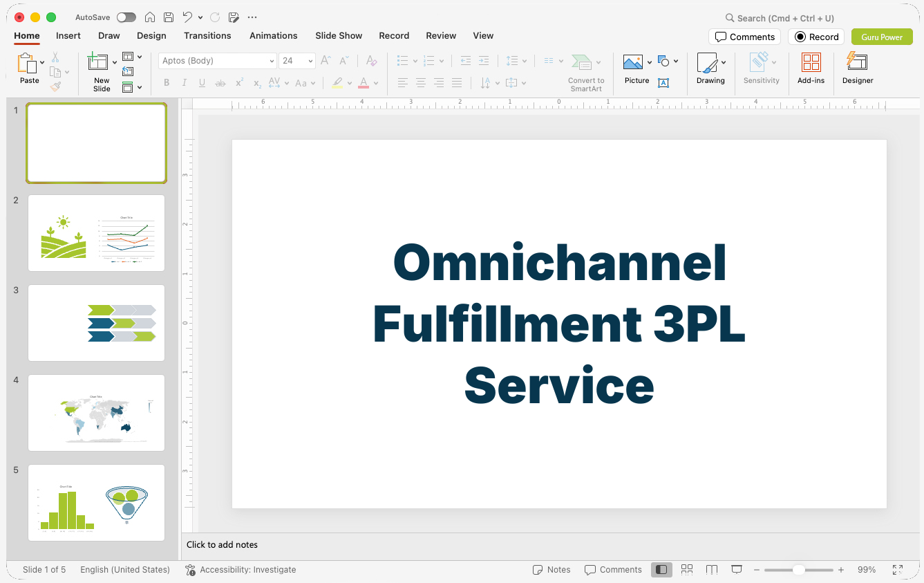Click the bulleted list icon
924x583 pixels.
pos(403,61)
